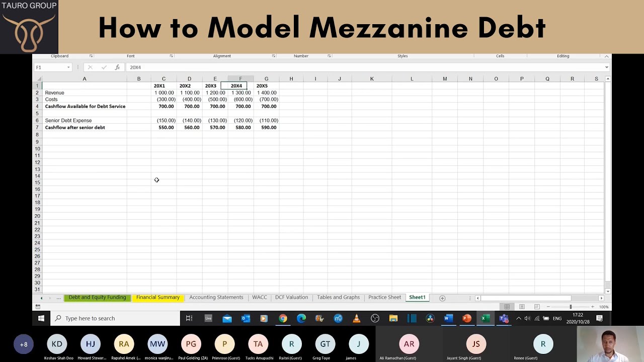Open File Explorer from taskbar
This screenshot has width=644, height=362.
(393, 318)
